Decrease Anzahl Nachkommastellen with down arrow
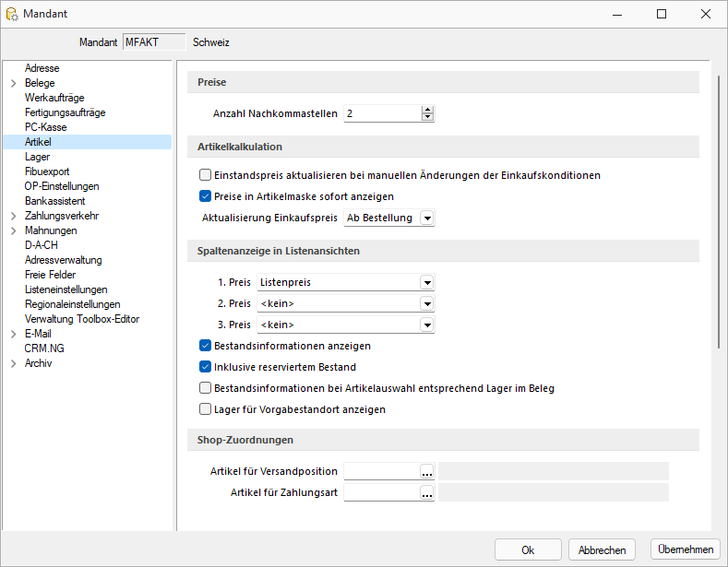728x567 pixels. [427, 117]
